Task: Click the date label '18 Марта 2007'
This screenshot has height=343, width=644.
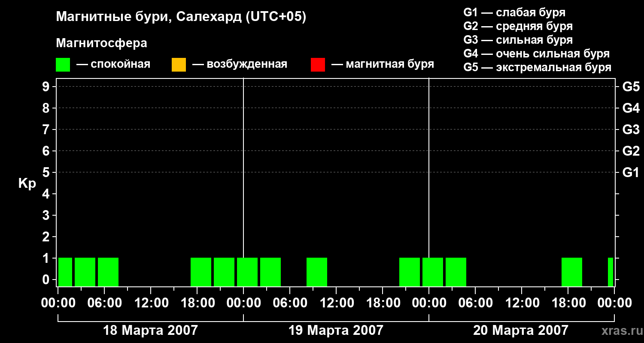Action: click(x=150, y=331)
